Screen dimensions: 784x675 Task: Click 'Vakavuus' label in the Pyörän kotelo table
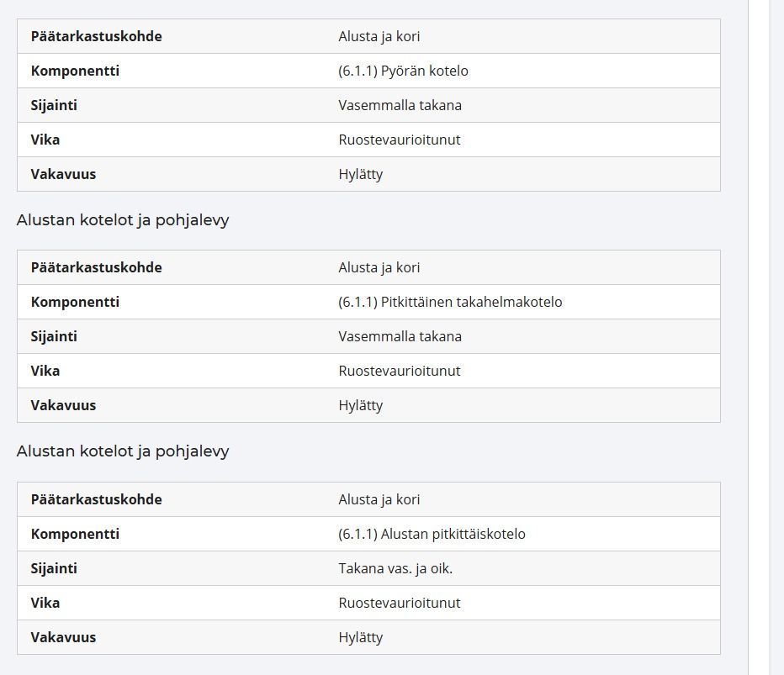coord(63,174)
